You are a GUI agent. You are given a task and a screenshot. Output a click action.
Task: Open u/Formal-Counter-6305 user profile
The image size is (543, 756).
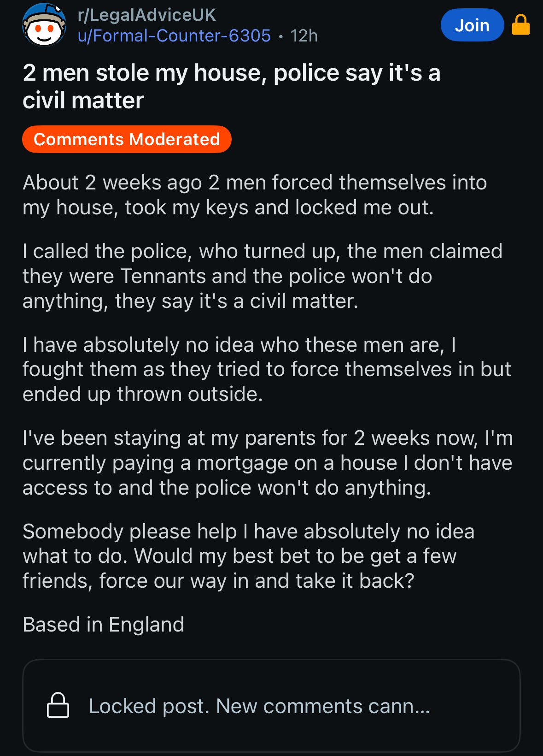pyautogui.click(x=174, y=36)
